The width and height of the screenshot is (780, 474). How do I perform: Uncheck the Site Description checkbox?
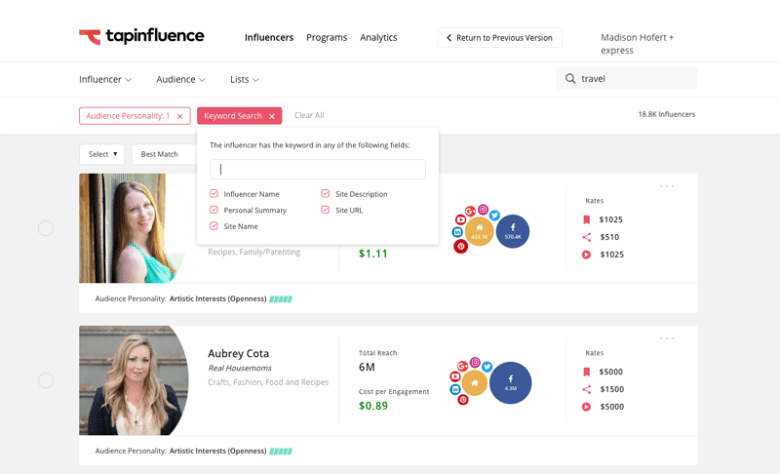(325, 193)
